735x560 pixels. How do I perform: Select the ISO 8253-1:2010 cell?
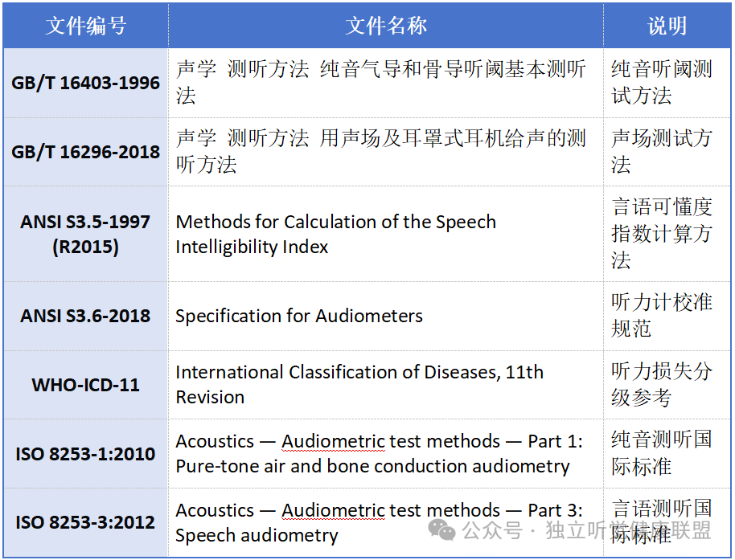pos(86,454)
